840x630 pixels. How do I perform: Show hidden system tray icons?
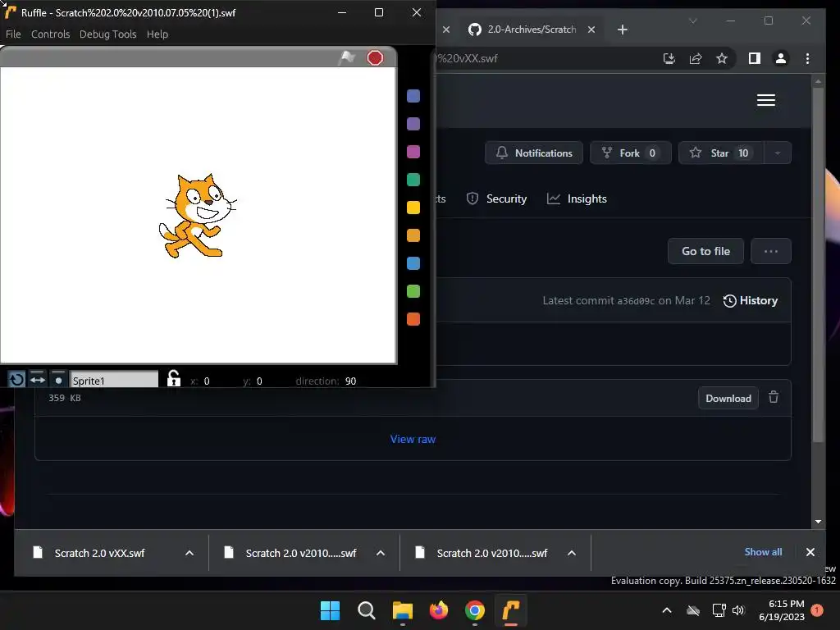667,610
